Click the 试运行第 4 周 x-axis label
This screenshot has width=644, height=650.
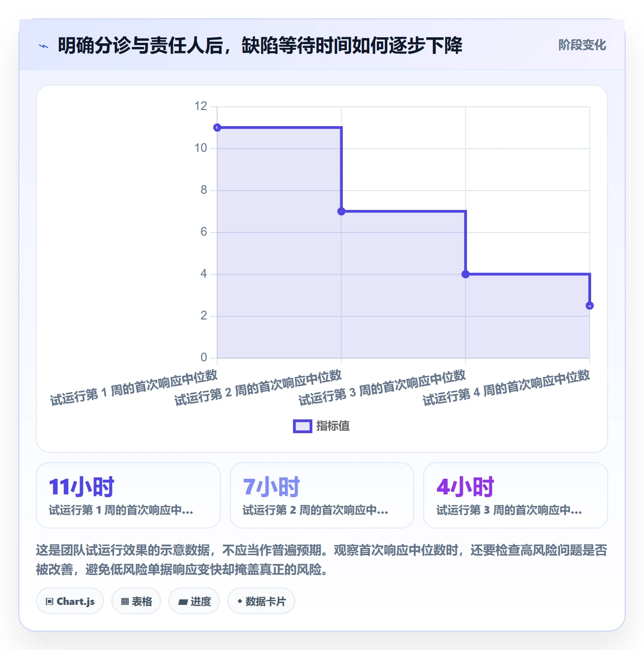(506, 388)
